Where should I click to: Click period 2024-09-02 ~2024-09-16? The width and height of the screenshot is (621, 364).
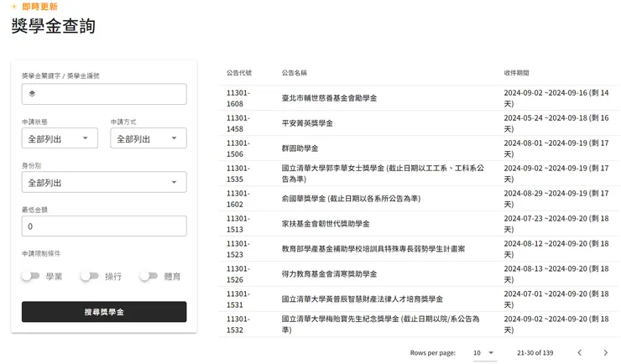[x=556, y=98]
